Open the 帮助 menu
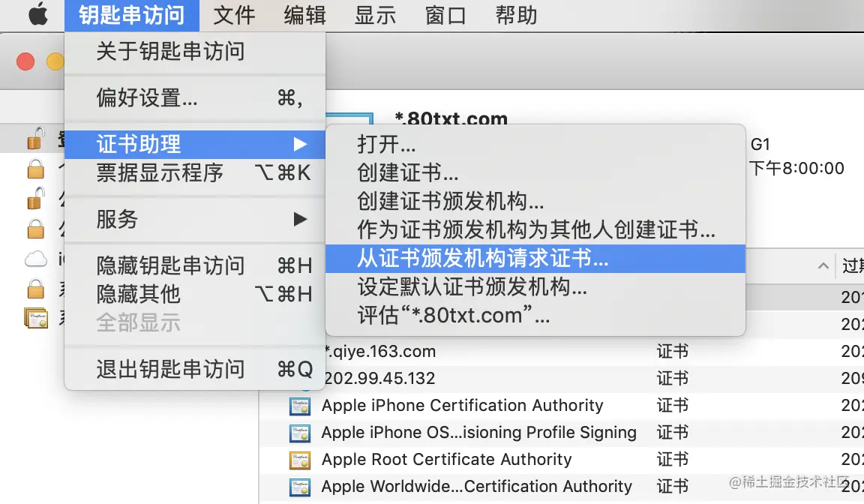The image size is (864, 504). pyautogui.click(x=514, y=14)
